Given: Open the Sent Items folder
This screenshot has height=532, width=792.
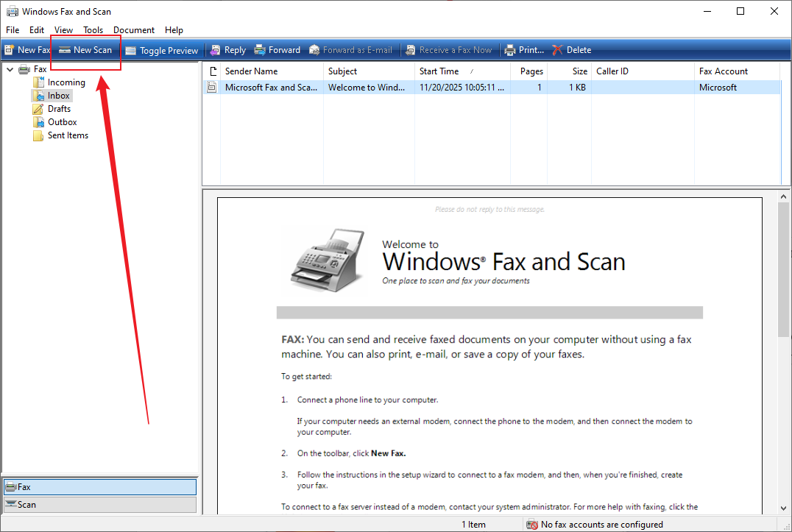Looking at the screenshot, I should pyautogui.click(x=67, y=135).
